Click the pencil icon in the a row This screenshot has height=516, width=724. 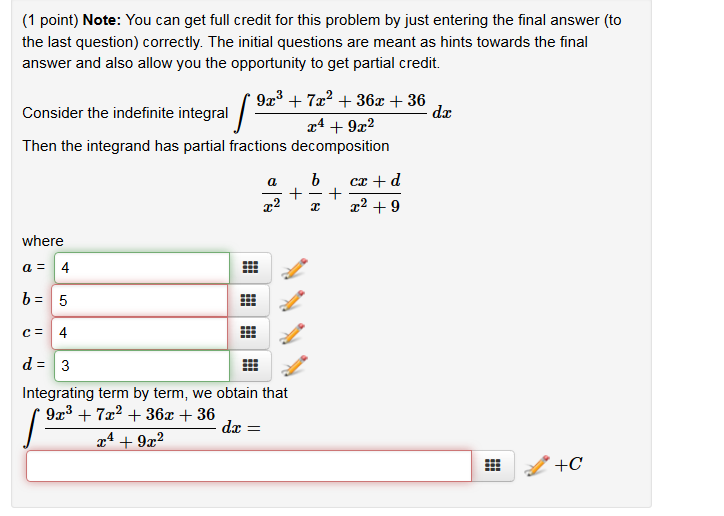point(294,268)
